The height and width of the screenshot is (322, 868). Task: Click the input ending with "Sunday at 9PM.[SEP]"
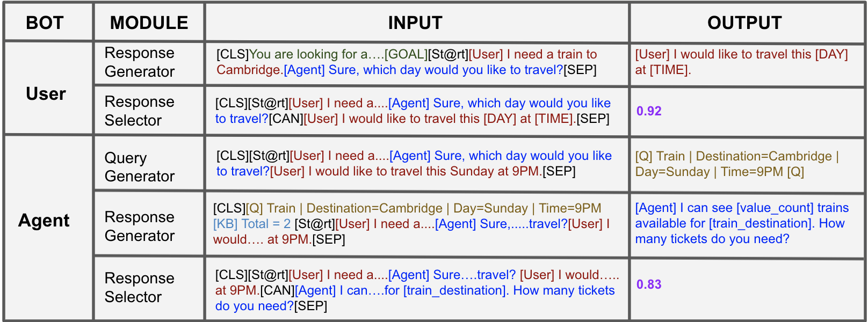[414, 164]
